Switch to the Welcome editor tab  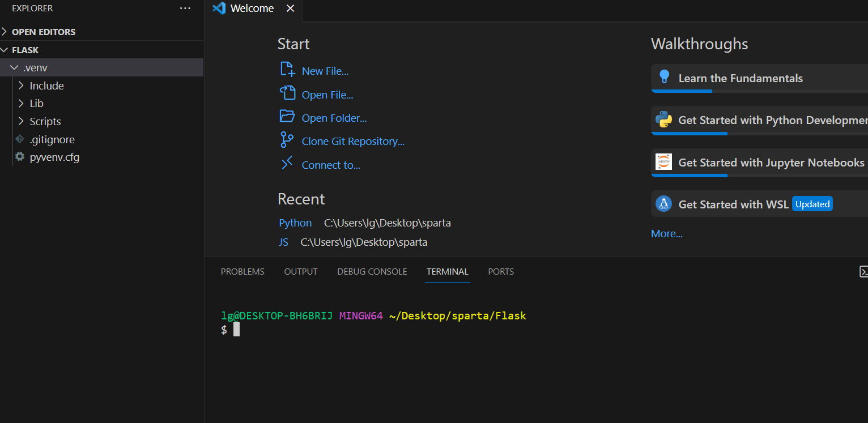(x=253, y=8)
